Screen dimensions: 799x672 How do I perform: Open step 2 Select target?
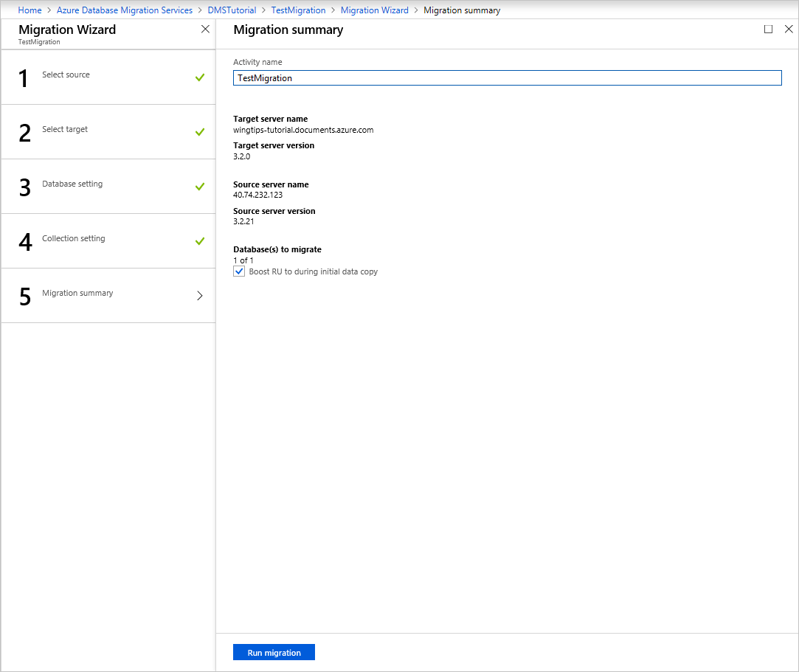pyautogui.click(x=108, y=132)
